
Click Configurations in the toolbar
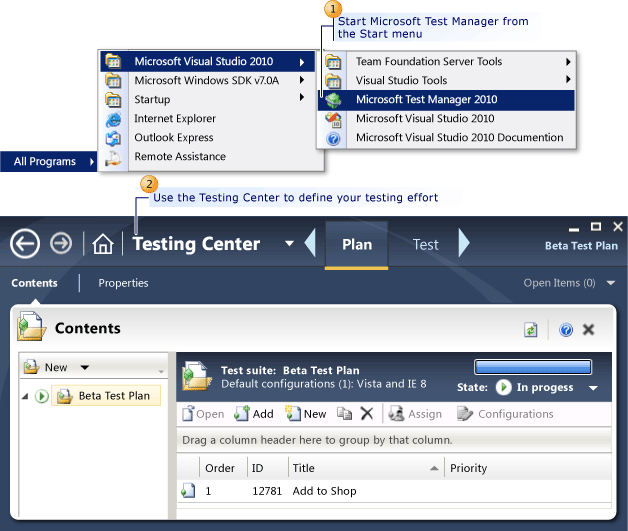(505, 414)
